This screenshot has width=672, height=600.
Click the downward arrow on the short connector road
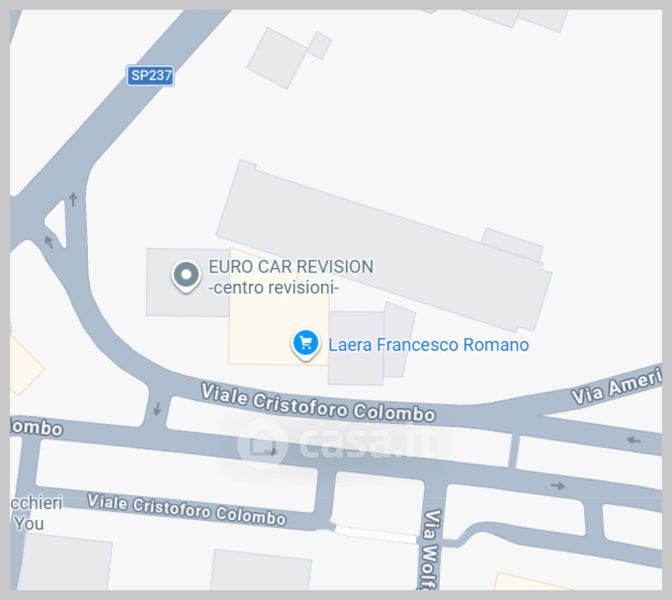pos(157,408)
